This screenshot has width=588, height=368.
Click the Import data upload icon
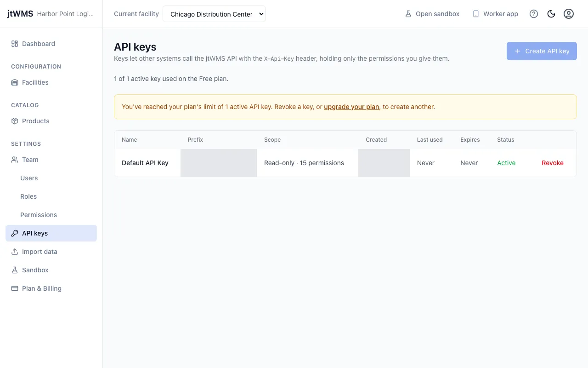click(x=15, y=252)
